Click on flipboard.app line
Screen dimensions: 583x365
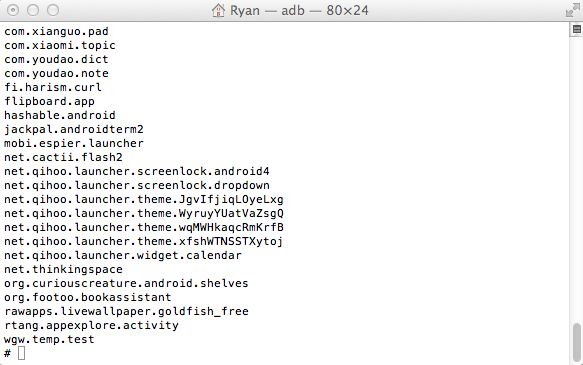point(49,101)
